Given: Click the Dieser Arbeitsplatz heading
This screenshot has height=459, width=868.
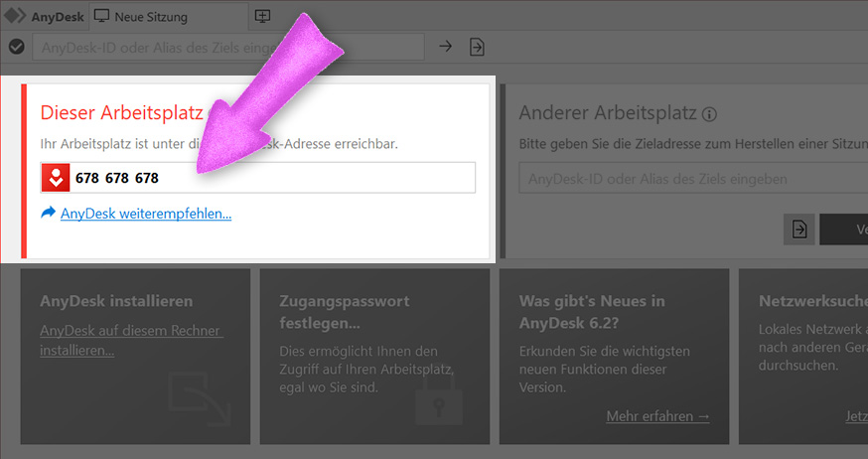Looking at the screenshot, I should (x=122, y=112).
